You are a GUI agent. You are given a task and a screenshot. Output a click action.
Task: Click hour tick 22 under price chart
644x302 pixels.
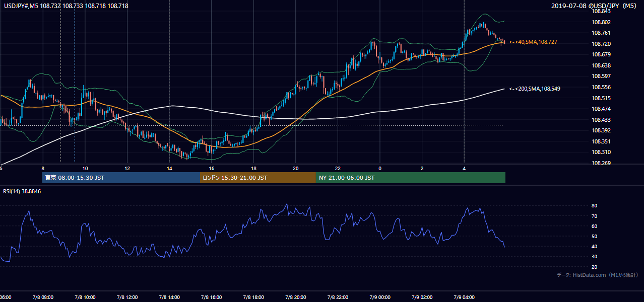click(x=338, y=168)
